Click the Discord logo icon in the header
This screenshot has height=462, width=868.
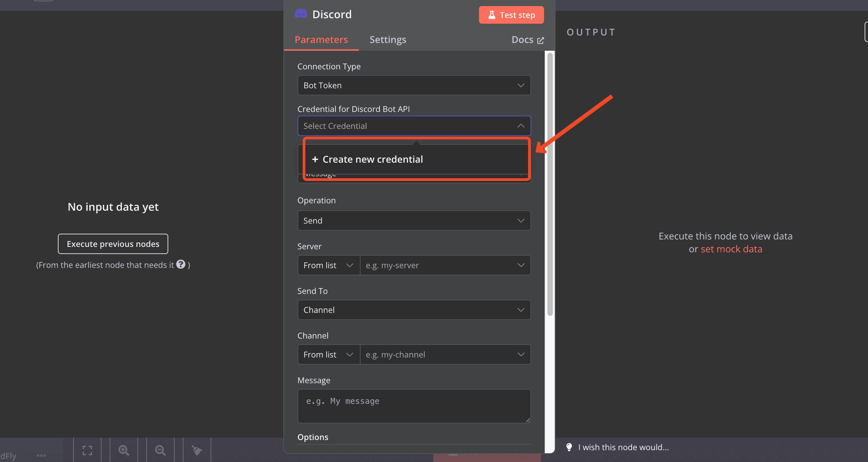pyautogui.click(x=301, y=14)
